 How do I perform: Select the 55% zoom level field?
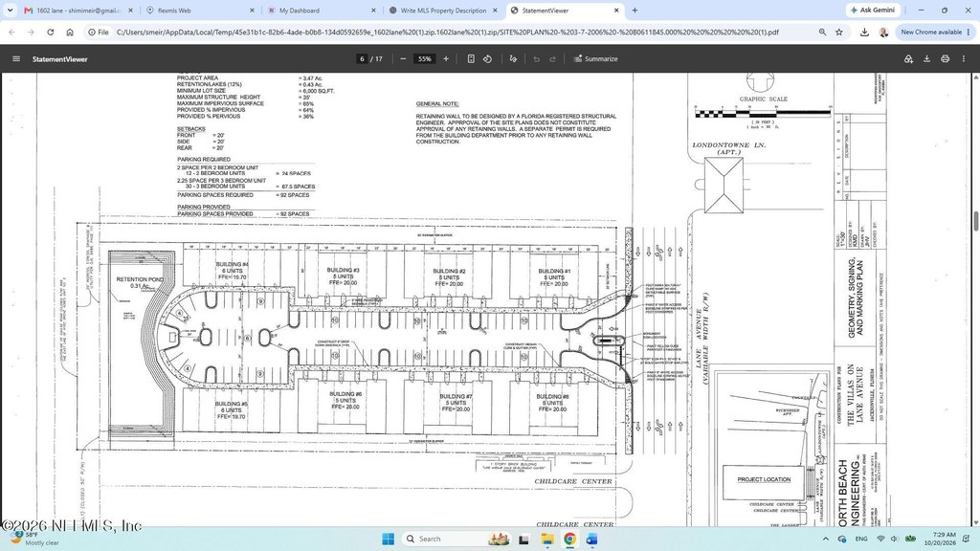[425, 58]
